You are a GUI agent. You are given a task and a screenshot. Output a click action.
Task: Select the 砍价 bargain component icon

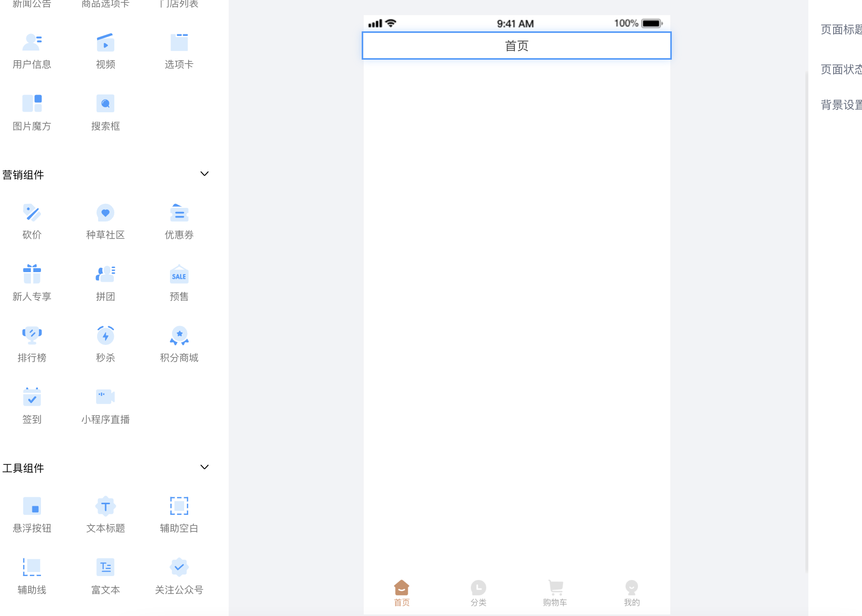coord(32,212)
